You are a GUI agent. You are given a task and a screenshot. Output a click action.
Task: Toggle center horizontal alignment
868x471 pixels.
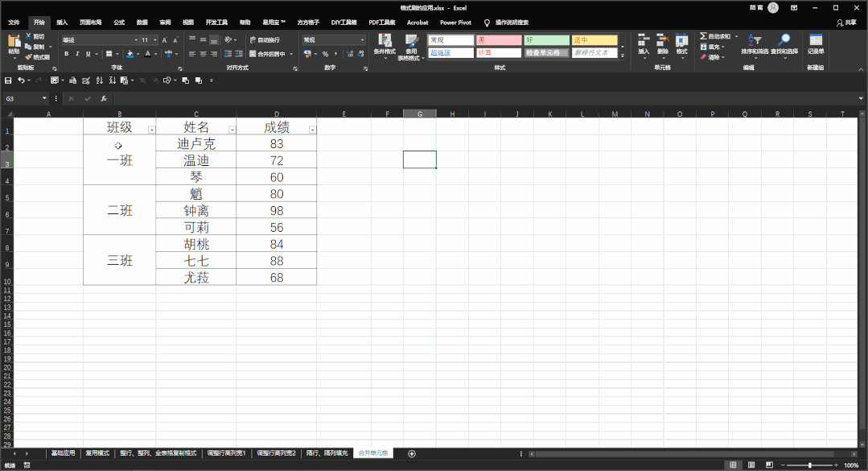point(204,54)
